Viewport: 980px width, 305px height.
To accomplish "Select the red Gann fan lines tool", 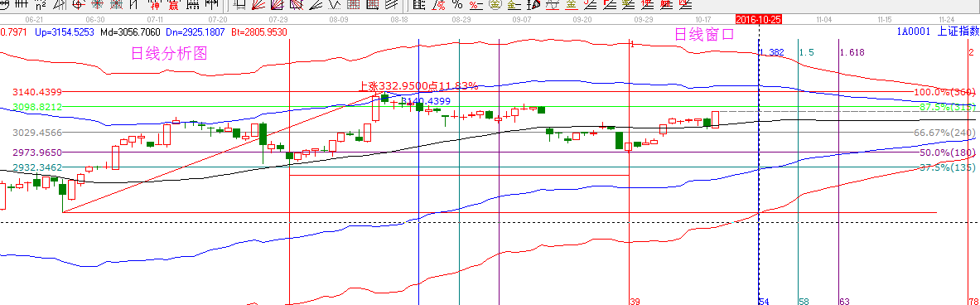I will [258, 4].
